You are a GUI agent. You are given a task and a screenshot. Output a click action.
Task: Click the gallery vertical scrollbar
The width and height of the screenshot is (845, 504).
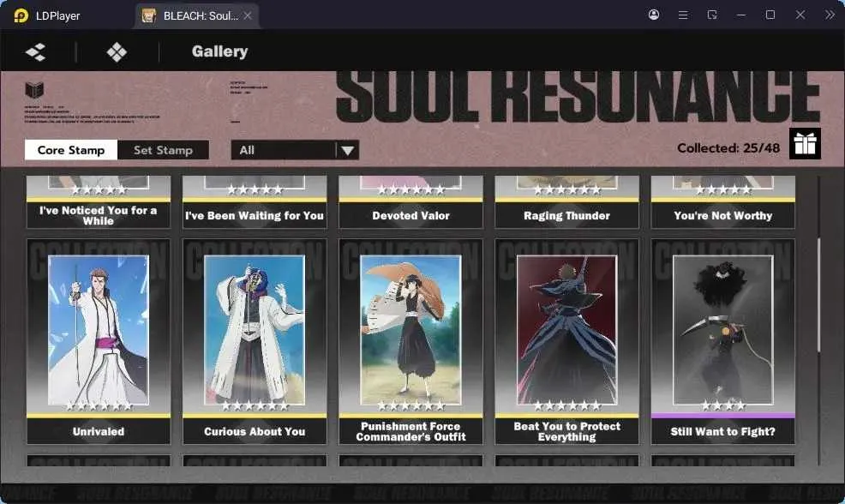point(819,295)
